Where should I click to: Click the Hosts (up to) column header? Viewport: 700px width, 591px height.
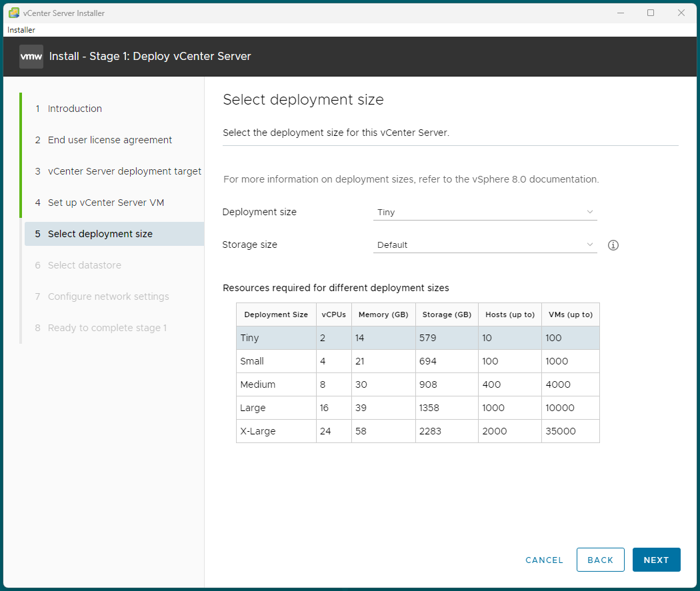[x=510, y=314]
